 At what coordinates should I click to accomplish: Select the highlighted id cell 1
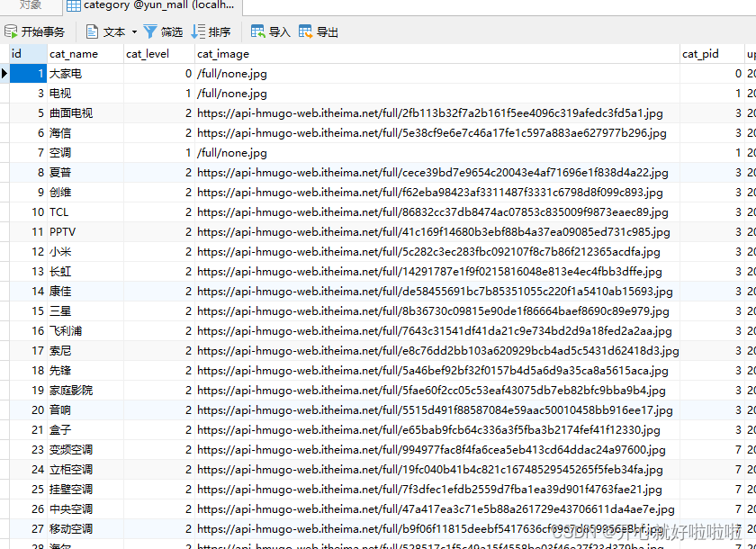click(x=28, y=73)
